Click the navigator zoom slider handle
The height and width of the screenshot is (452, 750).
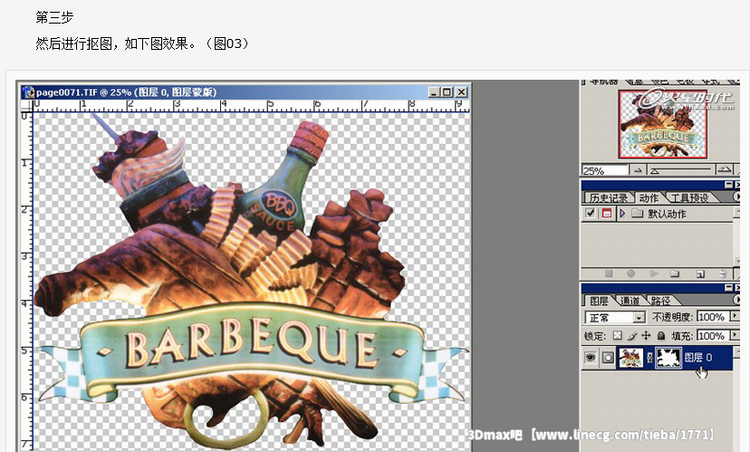pyautogui.click(x=655, y=171)
